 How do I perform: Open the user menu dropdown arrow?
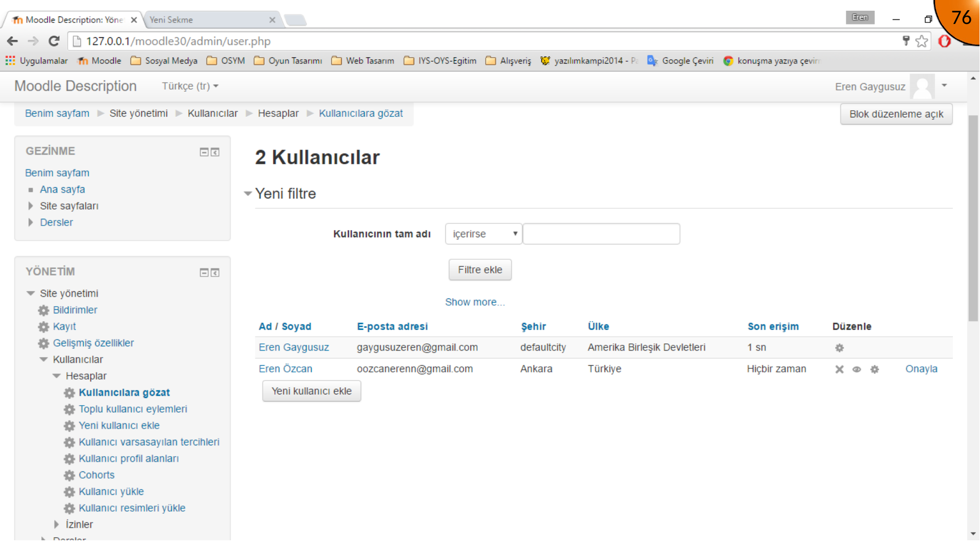click(944, 86)
